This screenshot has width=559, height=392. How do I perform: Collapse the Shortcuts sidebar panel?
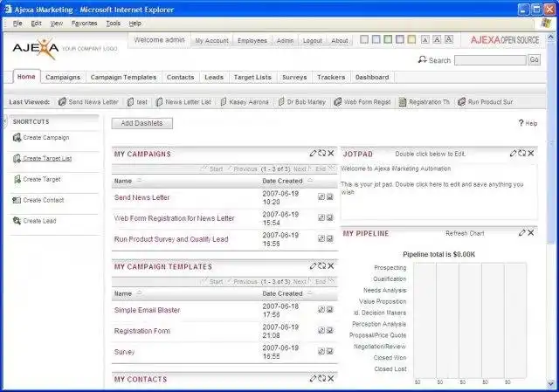[7, 121]
